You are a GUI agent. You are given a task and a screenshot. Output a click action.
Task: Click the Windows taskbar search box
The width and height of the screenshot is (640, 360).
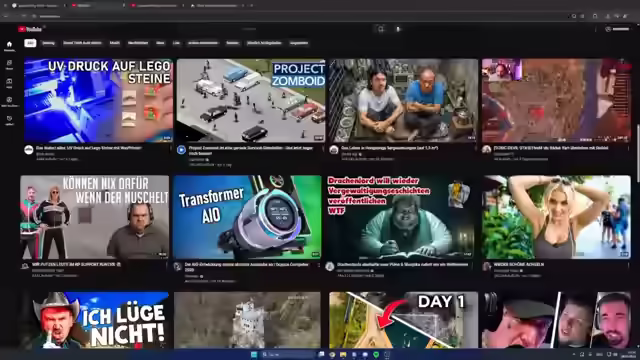288,354
